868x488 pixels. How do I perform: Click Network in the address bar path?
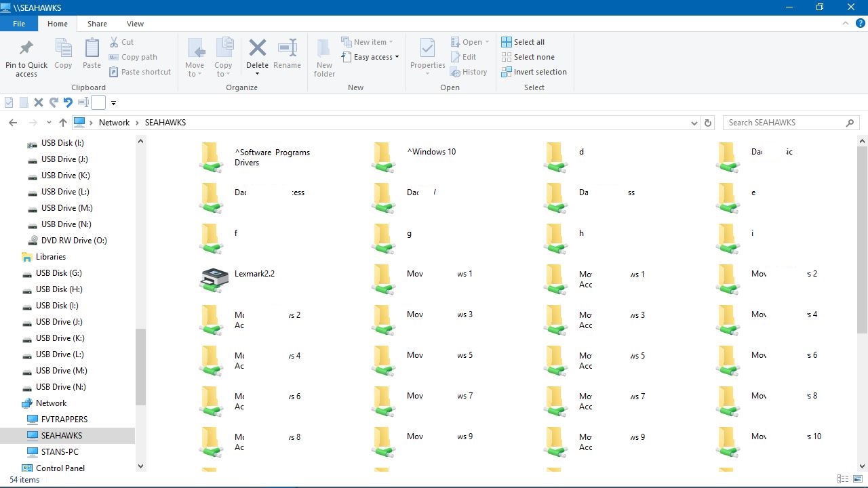point(114,123)
